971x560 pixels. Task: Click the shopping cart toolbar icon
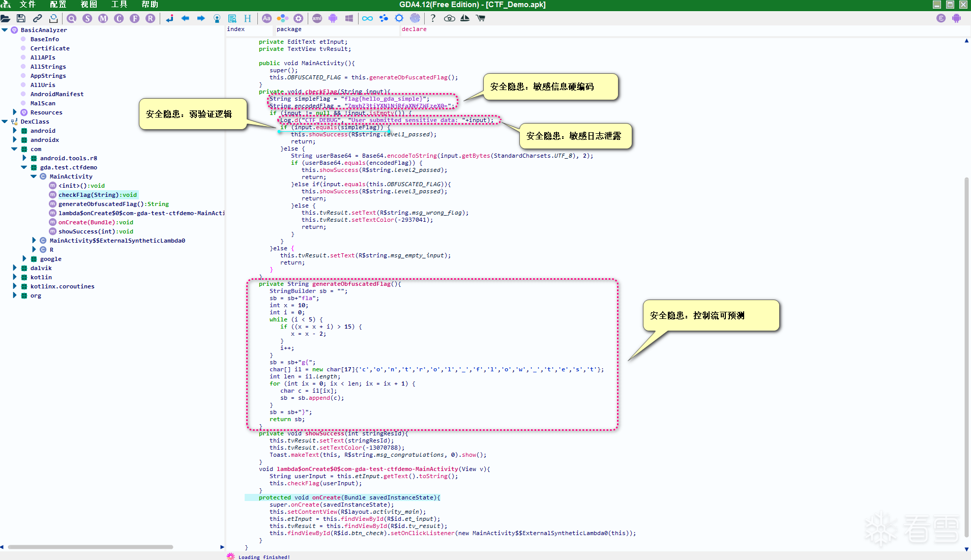(481, 18)
